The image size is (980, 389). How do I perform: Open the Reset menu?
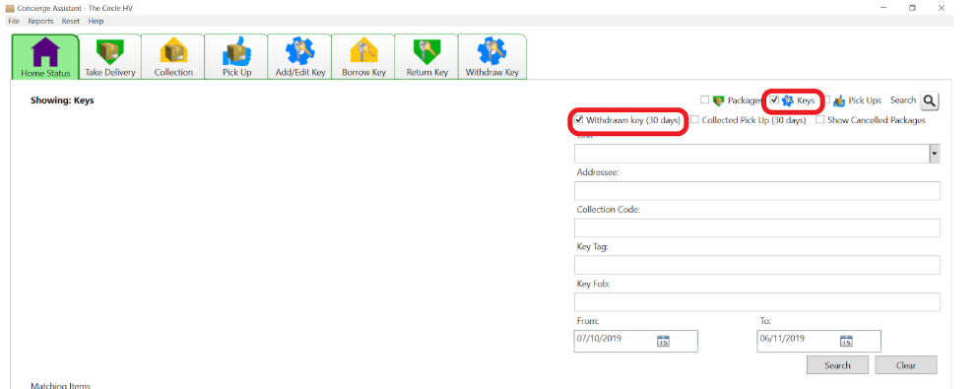point(71,22)
